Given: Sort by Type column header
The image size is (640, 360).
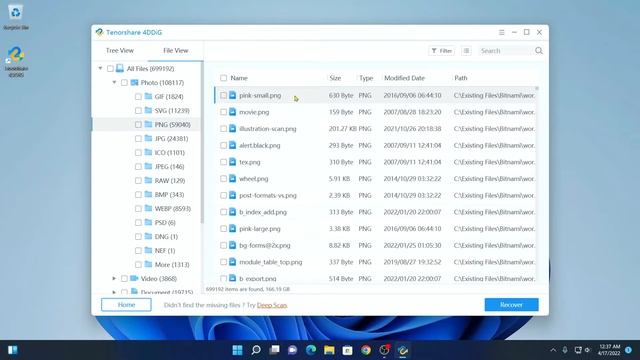Looking at the screenshot, I should point(366,78).
